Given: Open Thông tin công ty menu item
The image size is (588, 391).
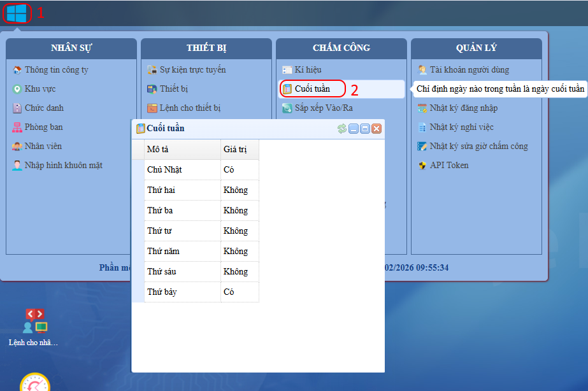Looking at the screenshot, I should tap(56, 70).
